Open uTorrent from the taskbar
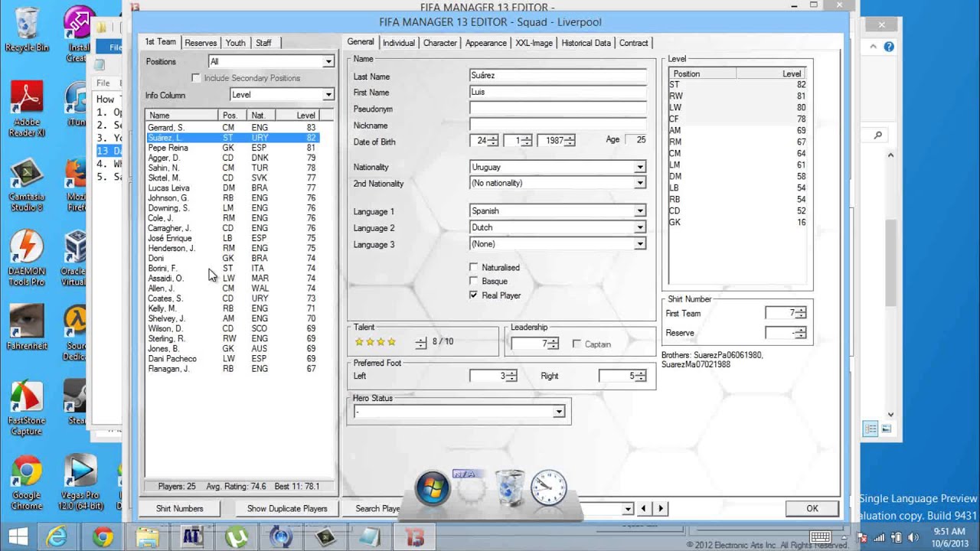Viewport: 980px width, 551px height. (236, 536)
